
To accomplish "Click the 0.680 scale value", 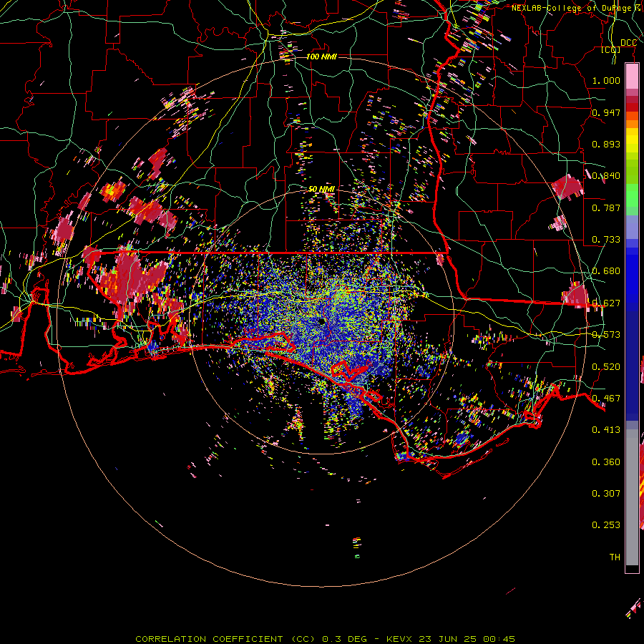I will pyautogui.click(x=606, y=271).
